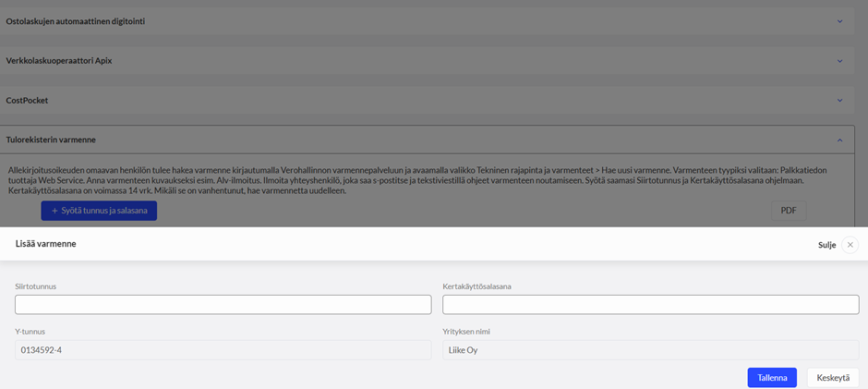Click the Tulorekisterin varmenne heading
The width and height of the screenshot is (868, 389).
coord(51,140)
